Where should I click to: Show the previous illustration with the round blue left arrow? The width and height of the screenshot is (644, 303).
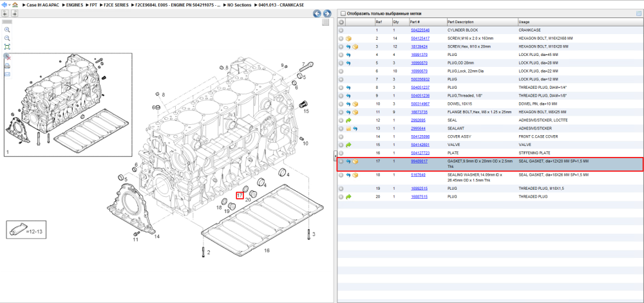click(317, 14)
